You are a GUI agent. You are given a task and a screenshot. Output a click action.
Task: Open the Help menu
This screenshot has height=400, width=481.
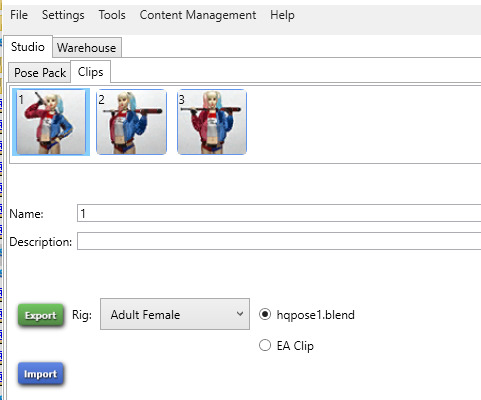tap(282, 15)
